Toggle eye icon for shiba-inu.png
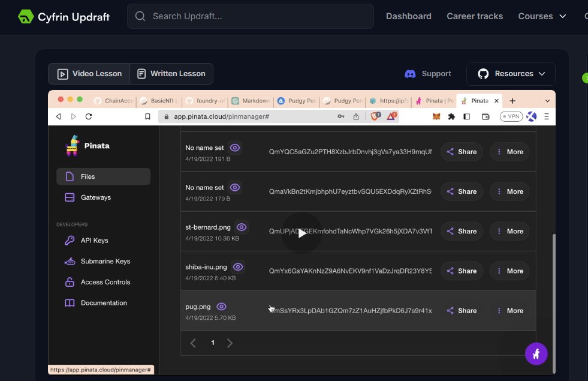 pyautogui.click(x=238, y=267)
